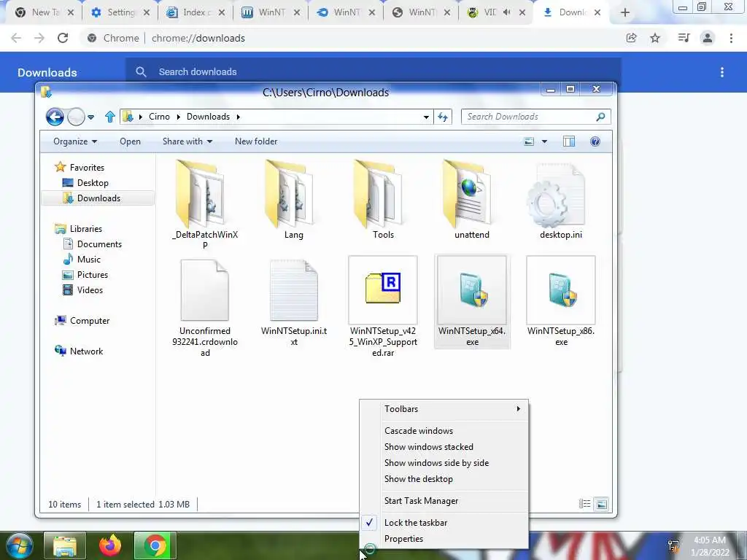Bookmark this page with the star icon
Viewport: 747px width, 560px height.
(x=655, y=38)
